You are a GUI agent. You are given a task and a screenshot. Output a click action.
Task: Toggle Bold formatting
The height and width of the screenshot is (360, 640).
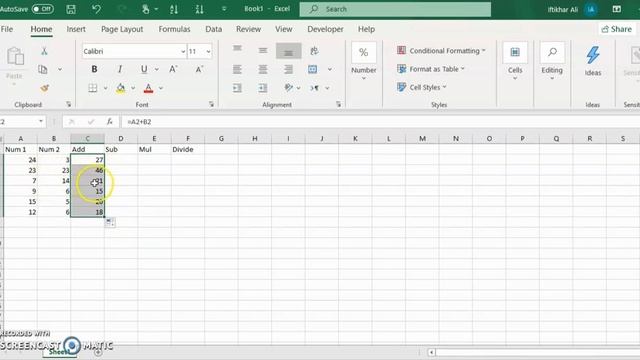tap(94, 69)
